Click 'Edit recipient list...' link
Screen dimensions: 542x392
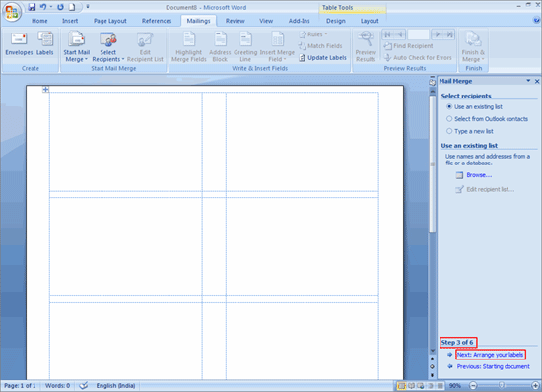coord(491,189)
